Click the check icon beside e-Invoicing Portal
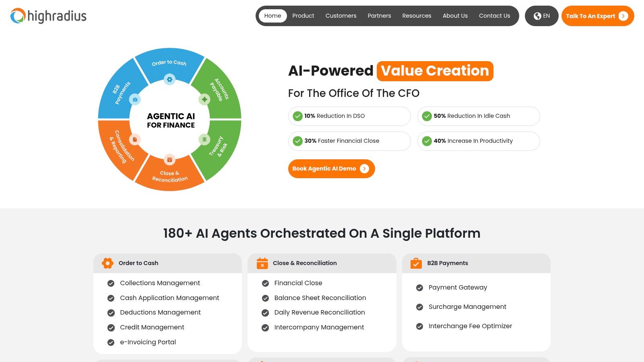The height and width of the screenshot is (362, 644). pyautogui.click(x=111, y=342)
